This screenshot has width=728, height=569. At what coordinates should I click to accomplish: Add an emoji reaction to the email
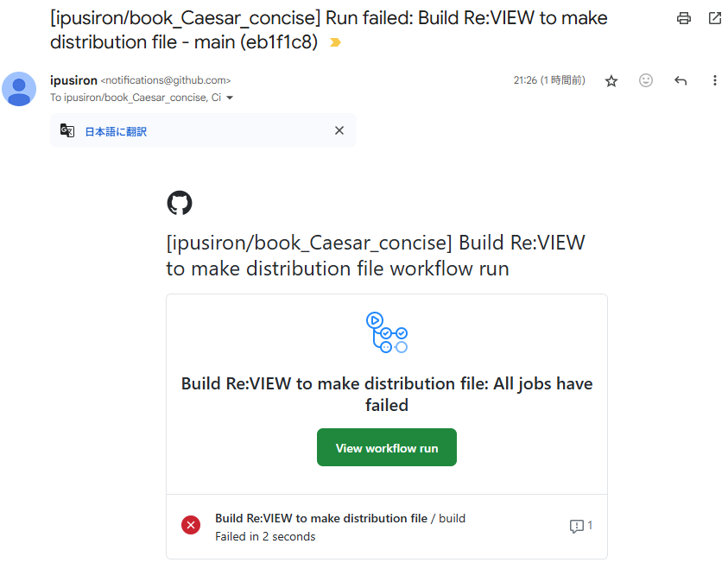(x=646, y=80)
